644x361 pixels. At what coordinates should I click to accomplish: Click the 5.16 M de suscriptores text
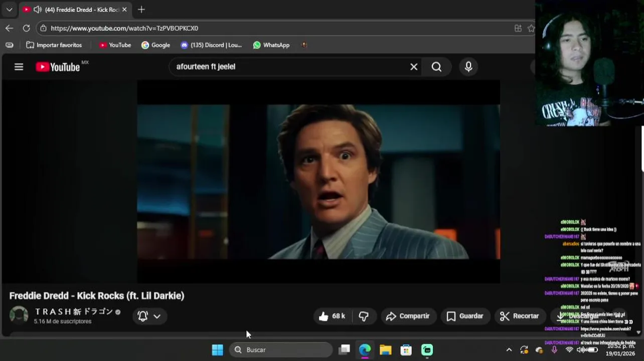coord(63,321)
